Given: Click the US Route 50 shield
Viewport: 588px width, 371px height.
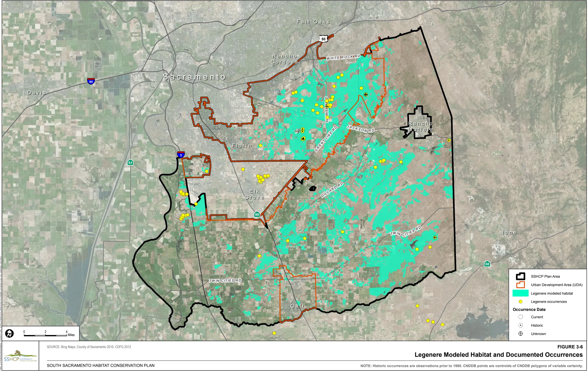Looking at the screenshot, I should 323,39.
